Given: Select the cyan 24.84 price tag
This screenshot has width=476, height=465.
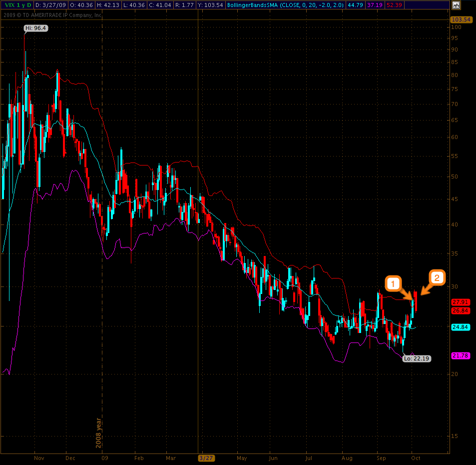Looking at the screenshot, I should click(460, 327).
